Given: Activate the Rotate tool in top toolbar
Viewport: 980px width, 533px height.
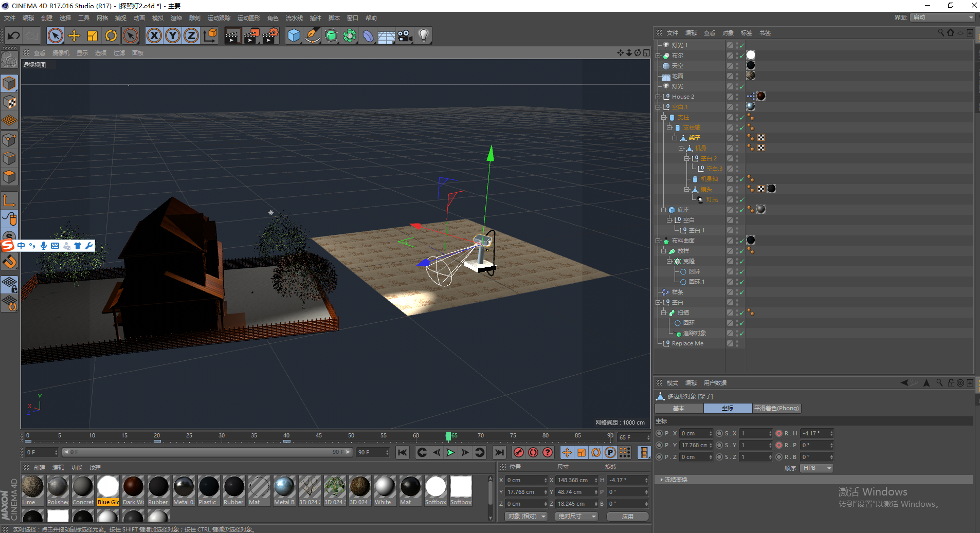Looking at the screenshot, I should (111, 35).
